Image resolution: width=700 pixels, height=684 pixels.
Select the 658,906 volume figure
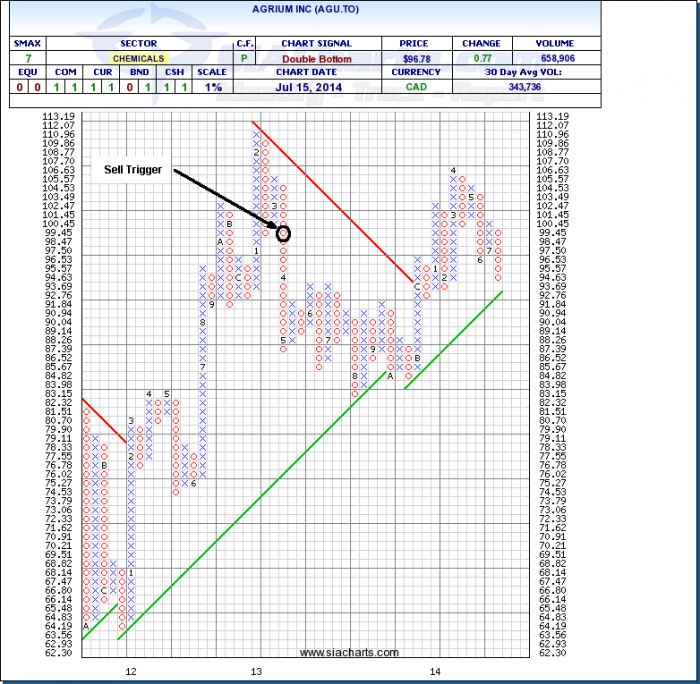(x=553, y=59)
